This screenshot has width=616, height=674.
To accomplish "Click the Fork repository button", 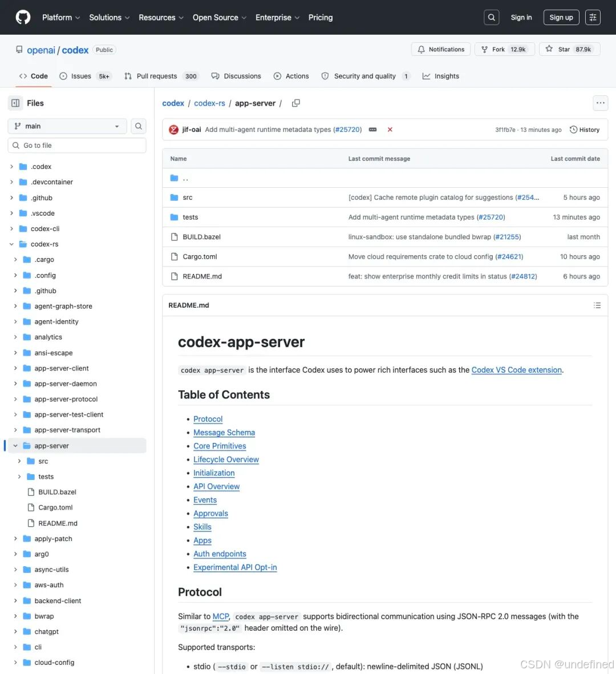I will point(505,49).
